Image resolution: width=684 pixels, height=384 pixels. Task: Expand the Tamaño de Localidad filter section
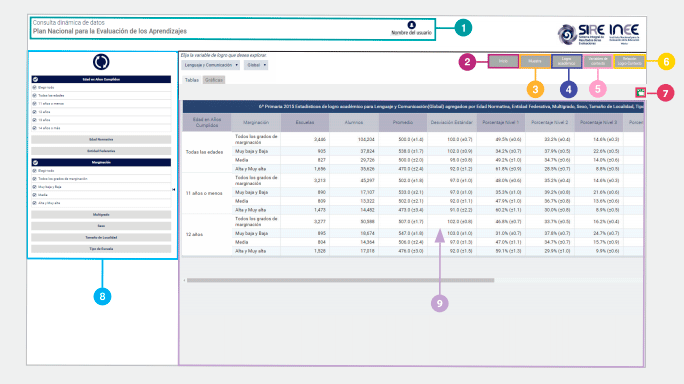pos(101,237)
